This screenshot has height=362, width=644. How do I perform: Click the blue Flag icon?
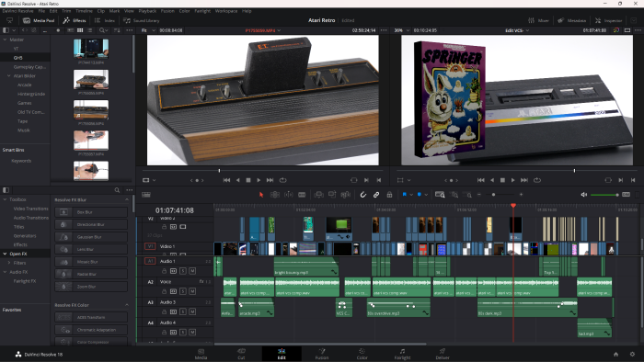(x=405, y=195)
